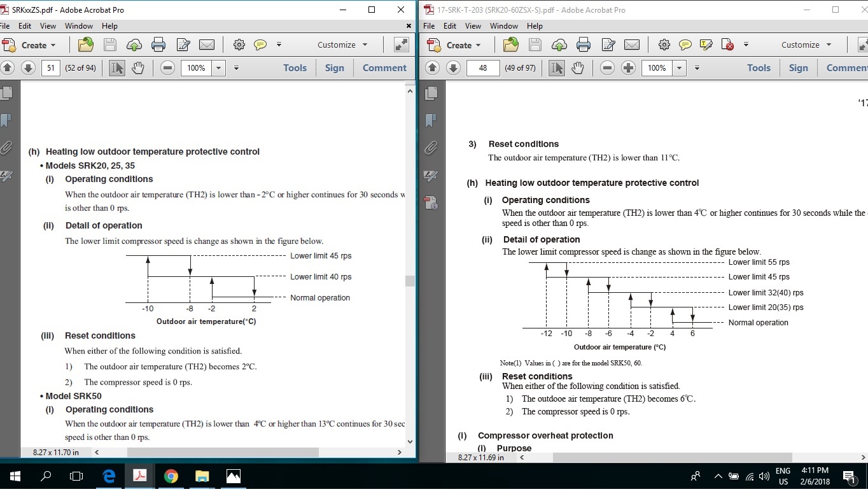Open File Explorer from taskbar
This screenshot has height=494, width=868.
[202, 476]
